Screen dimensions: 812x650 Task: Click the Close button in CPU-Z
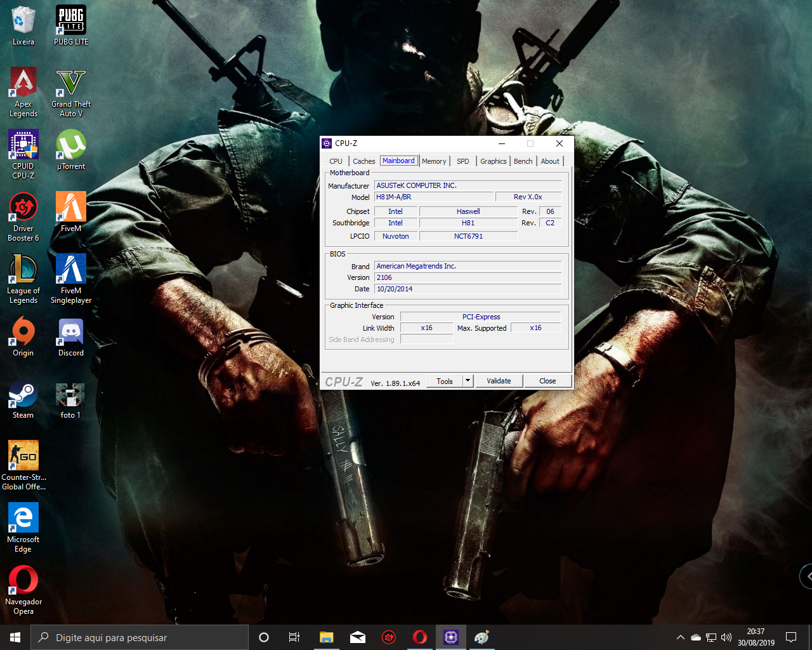click(x=547, y=381)
